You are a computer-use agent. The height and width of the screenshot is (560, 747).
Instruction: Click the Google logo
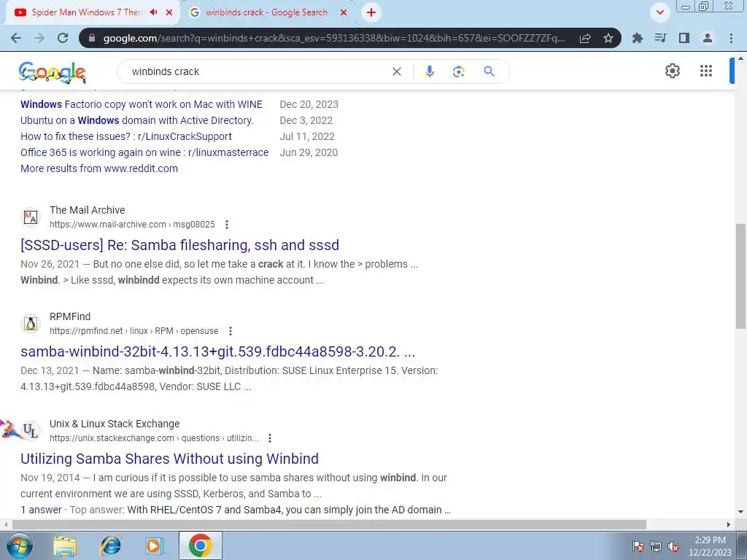coord(53,72)
